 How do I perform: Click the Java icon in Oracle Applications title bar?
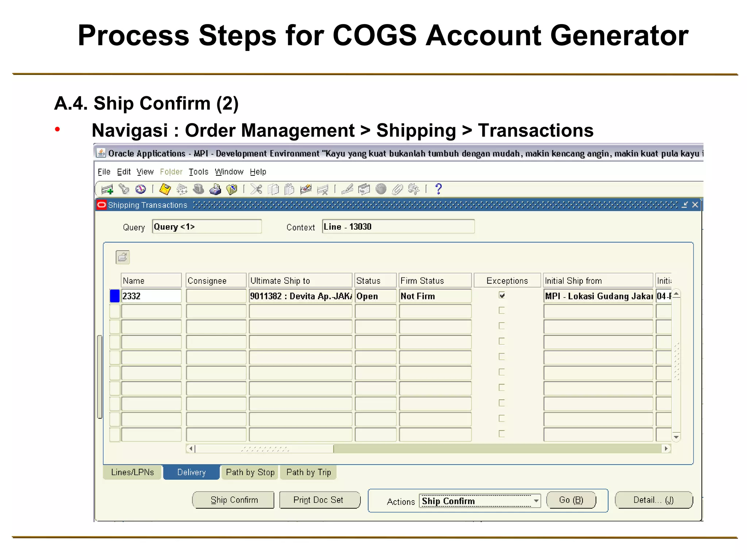101,153
